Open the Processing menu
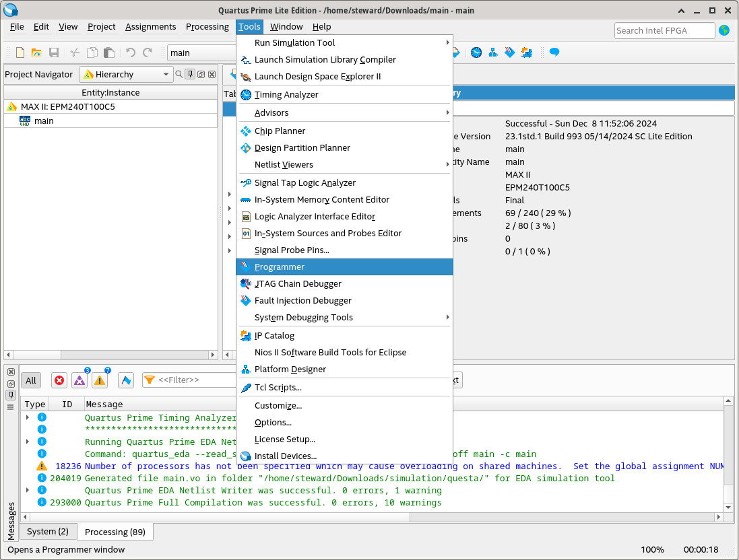Image resolution: width=739 pixels, height=560 pixels. 207,27
